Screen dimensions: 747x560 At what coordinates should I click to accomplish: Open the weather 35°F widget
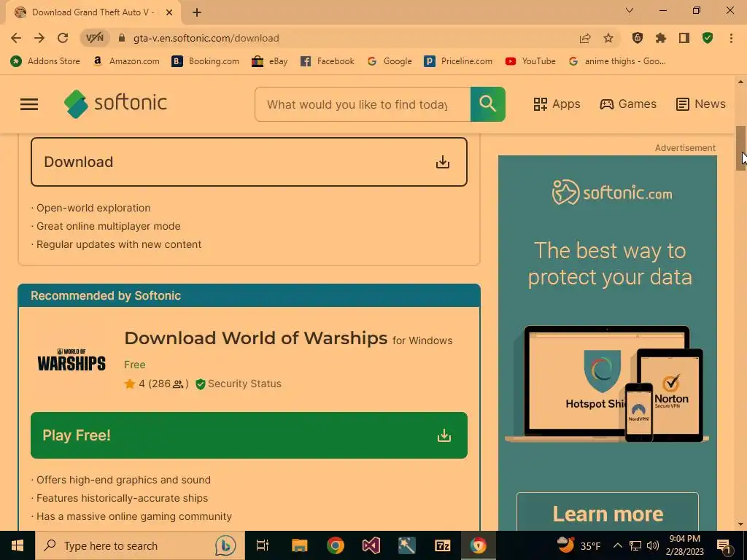578,545
